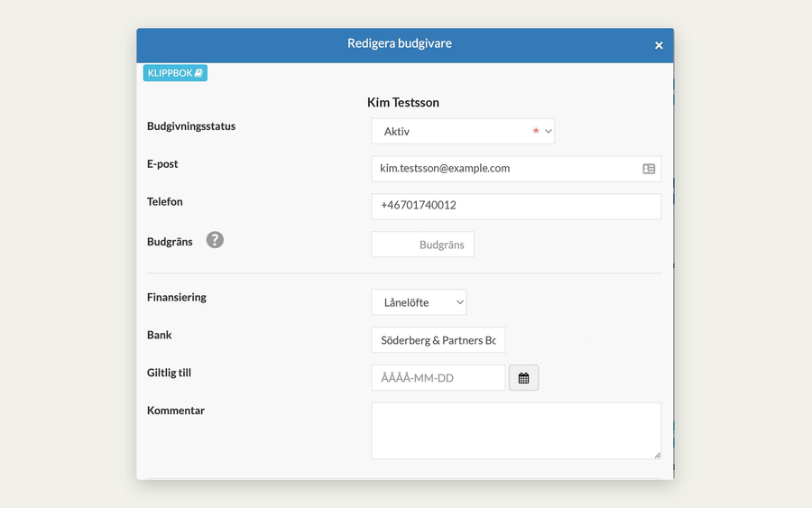Click the Bank input field

tap(438, 340)
